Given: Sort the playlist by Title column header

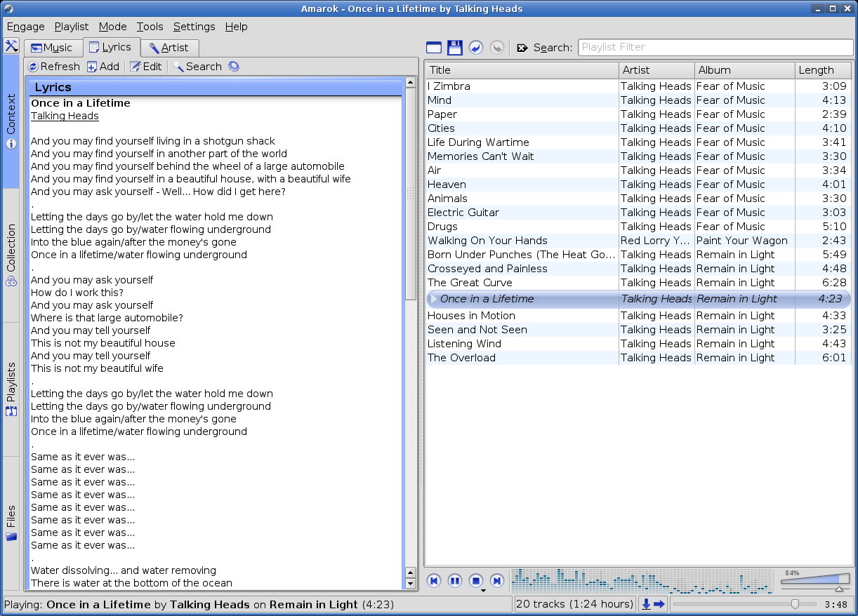Looking at the screenshot, I should pyautogui.click(x=522, y=70).
